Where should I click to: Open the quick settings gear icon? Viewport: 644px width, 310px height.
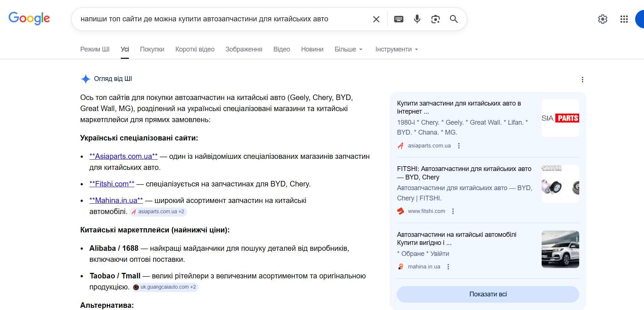(x=602, y=19)
